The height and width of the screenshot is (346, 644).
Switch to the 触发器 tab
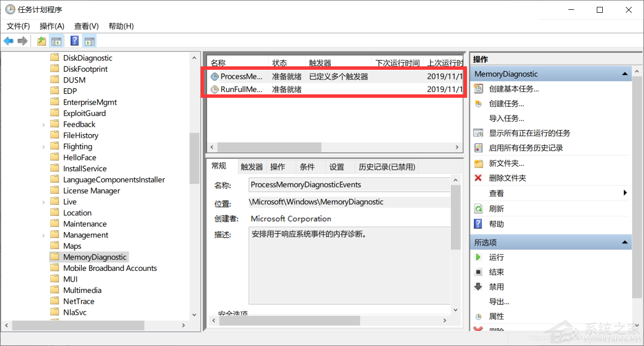point(251,167)
